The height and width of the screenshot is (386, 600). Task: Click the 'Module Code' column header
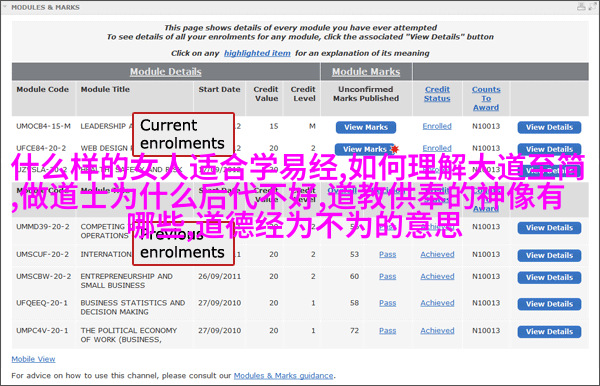click(42, 89)
